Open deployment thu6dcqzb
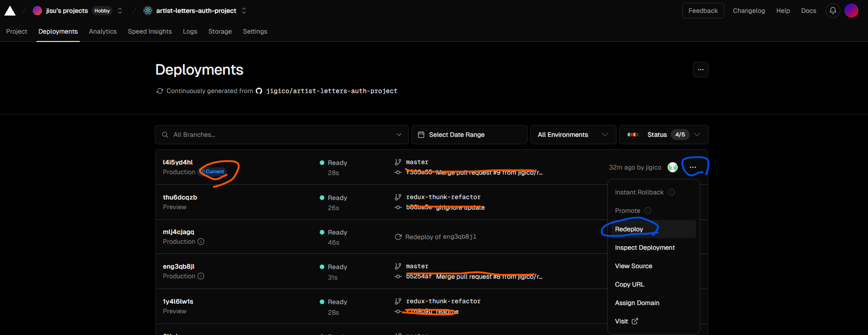This screenshot has width=868, height=335. [180, 197]
